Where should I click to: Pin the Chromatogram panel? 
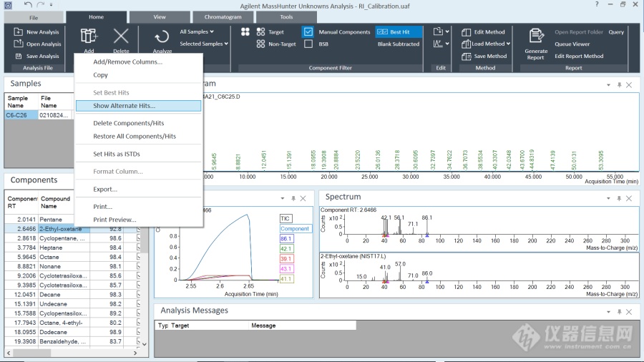(x=619, y=85)
